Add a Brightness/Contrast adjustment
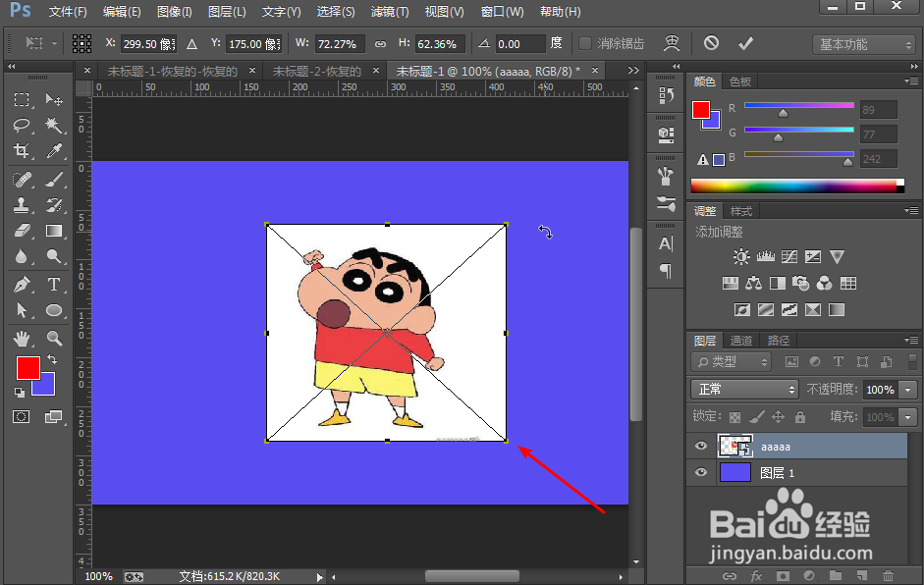Image resolution: width=924 pixels, height=585 pixels. 741,256
